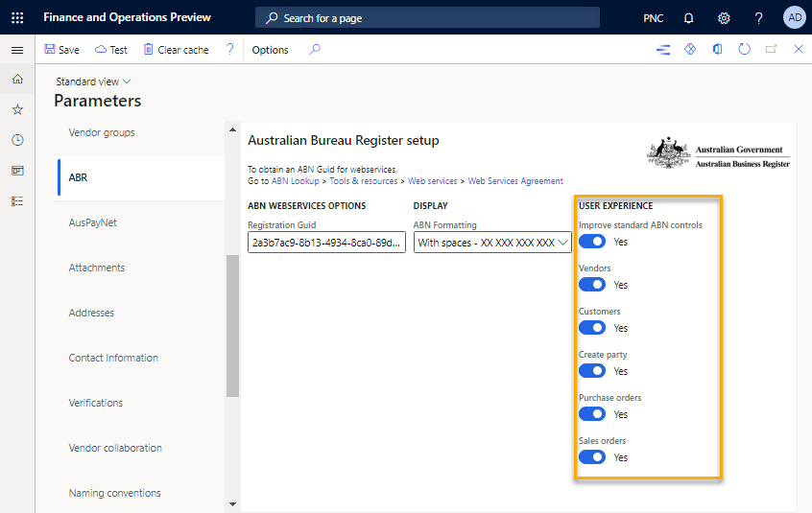
Task: Select the AusPayNet tab
Action: coord(139,222)
